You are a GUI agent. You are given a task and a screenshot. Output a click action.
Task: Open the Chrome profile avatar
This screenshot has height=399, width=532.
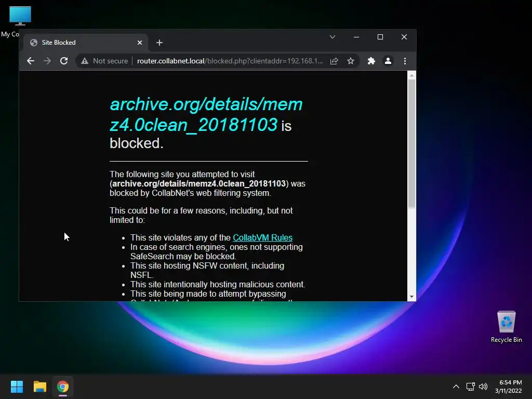click(x=388, y=61)
